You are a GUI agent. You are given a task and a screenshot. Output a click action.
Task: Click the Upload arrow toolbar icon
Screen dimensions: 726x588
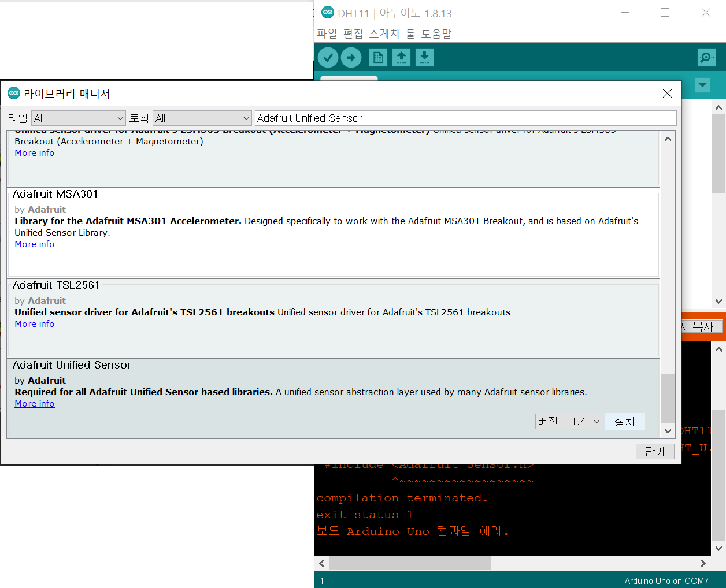351,58
